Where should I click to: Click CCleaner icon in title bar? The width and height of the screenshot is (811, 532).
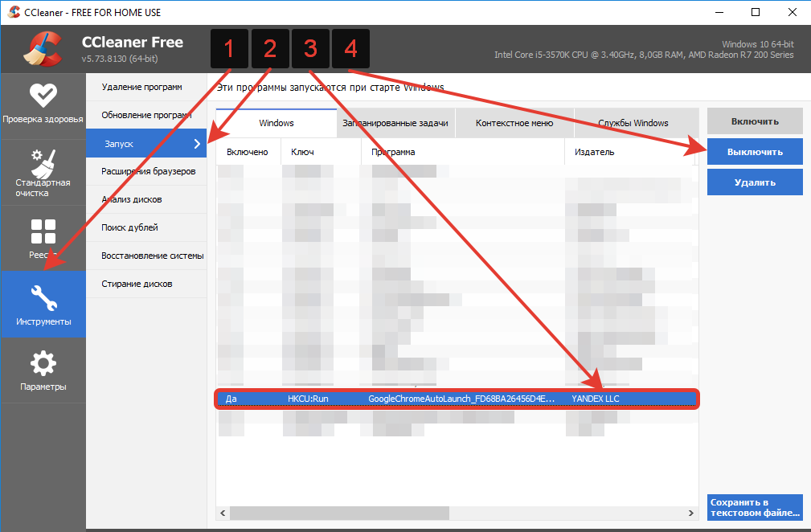14,12
